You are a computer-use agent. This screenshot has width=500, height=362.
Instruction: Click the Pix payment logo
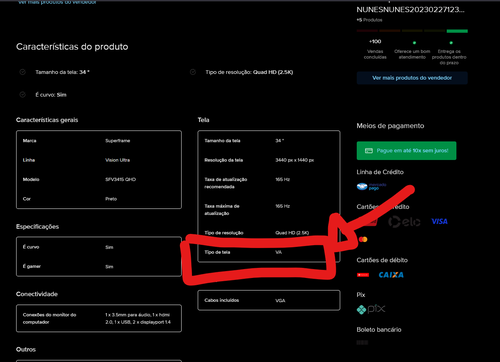click(371, 309)
